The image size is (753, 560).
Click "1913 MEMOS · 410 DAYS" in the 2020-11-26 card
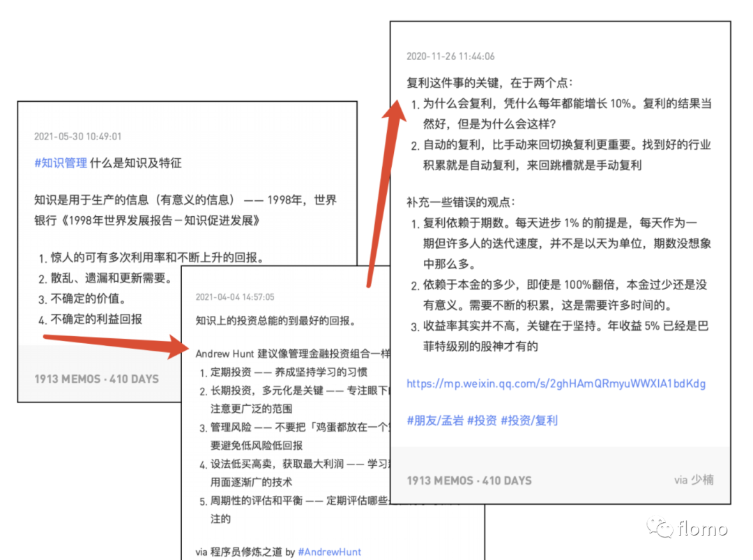(x=469, y=480)
